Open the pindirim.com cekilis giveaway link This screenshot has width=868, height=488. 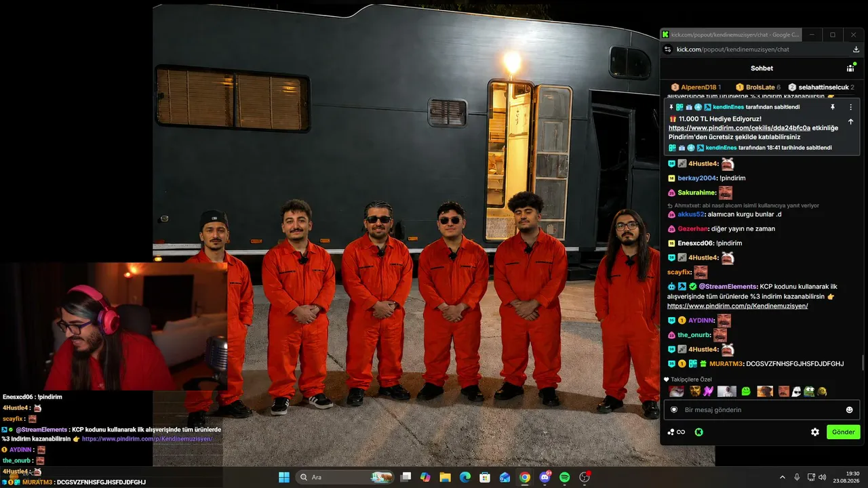(739, 128)
